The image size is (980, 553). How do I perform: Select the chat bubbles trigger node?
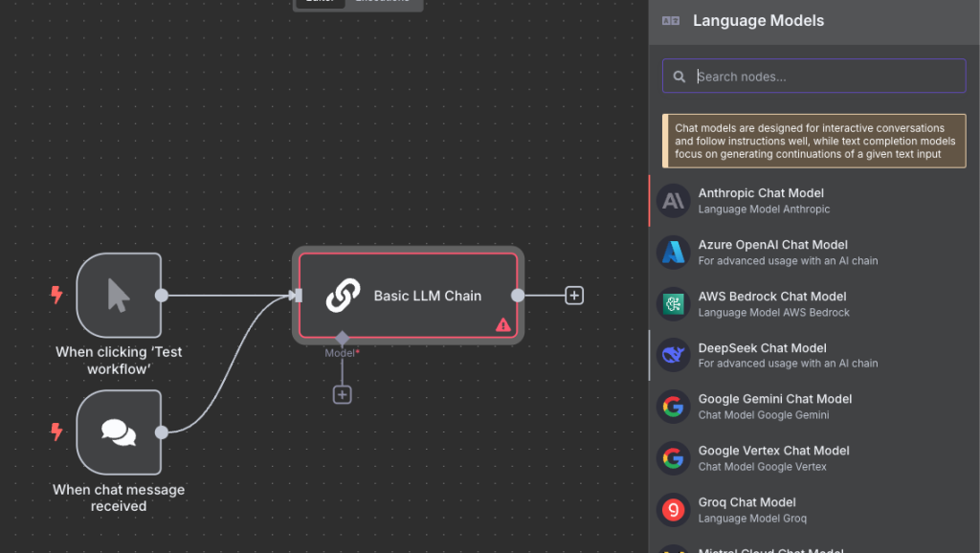pos(119,432)
